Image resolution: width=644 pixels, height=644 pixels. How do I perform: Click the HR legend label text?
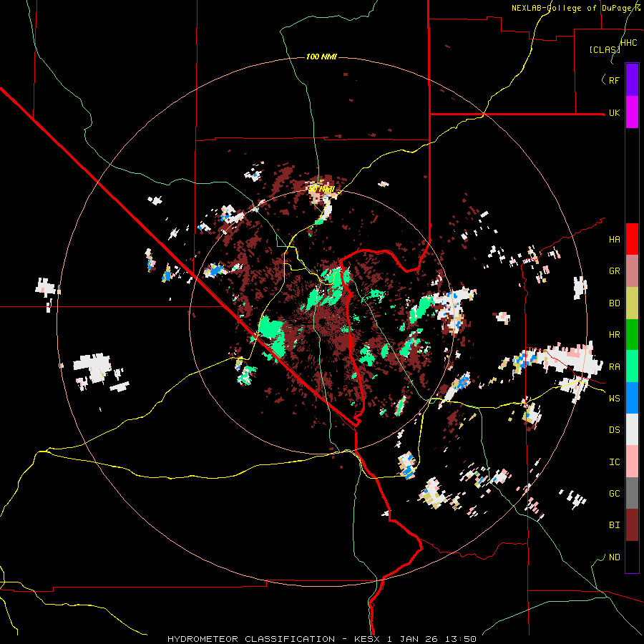point(614,335)
